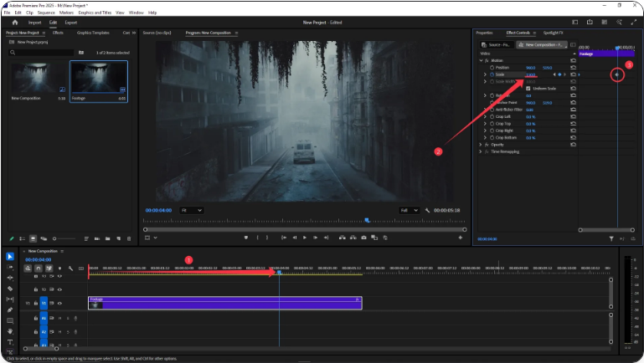Click the Program monitor playhead scrubber
The image size is (644, 363).
click(366, 221)
